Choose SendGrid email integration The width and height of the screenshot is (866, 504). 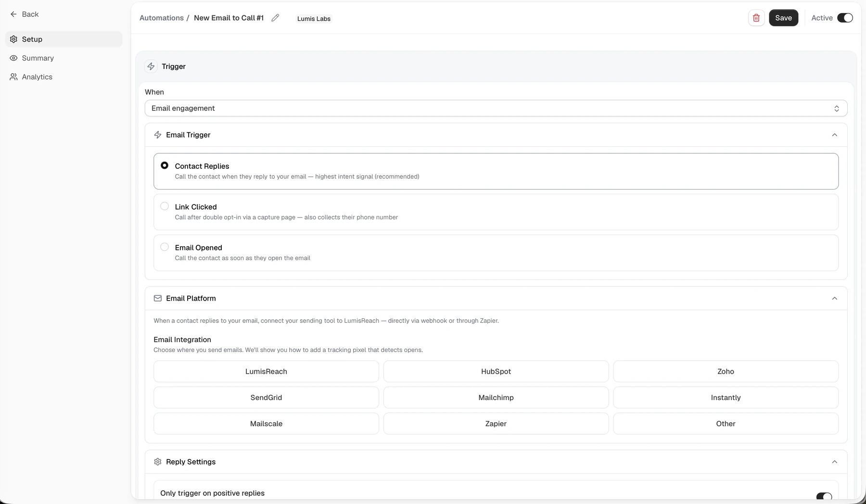[266, 398]
